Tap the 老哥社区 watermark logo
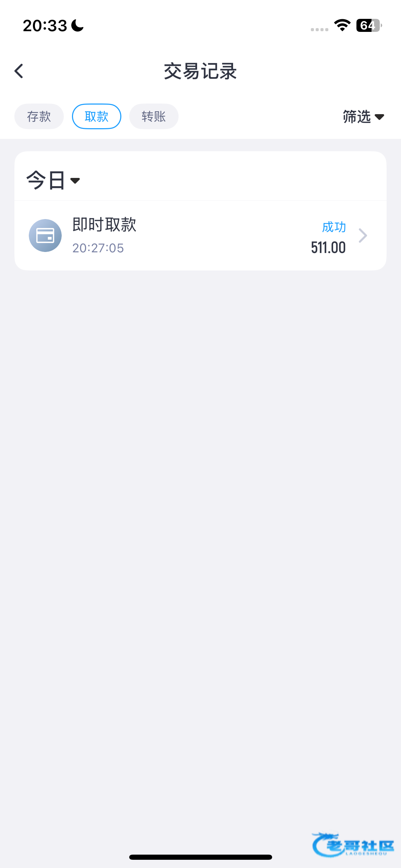Viewport: 401px width, 868px height. pyautogui.click(x=353, y=845)
